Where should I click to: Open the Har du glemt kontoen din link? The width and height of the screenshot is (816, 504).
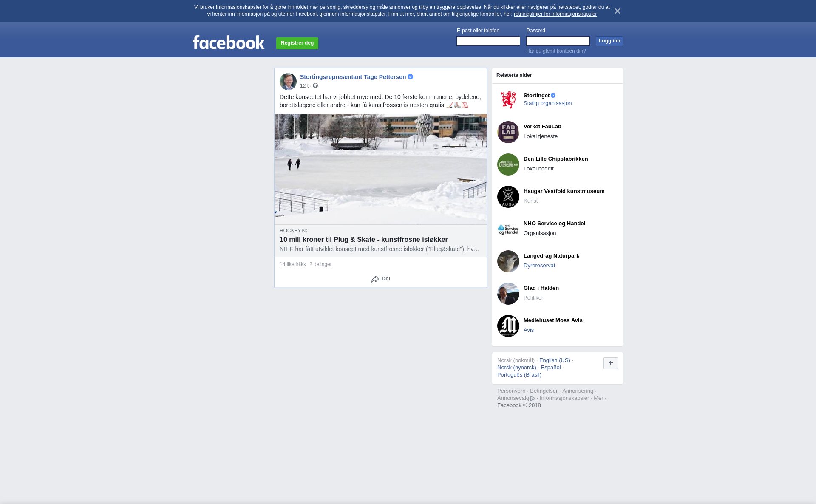(556, 51)
